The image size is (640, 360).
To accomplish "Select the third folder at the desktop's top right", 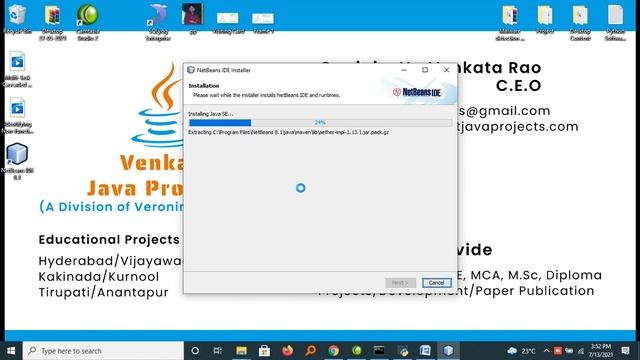I will point(580,22).
